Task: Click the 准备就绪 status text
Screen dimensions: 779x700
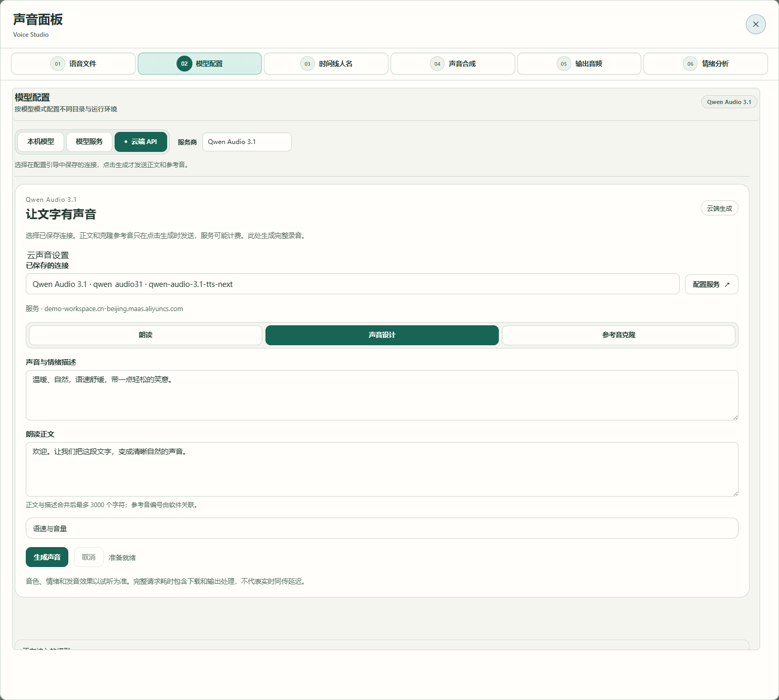Action: pos(122,558)
